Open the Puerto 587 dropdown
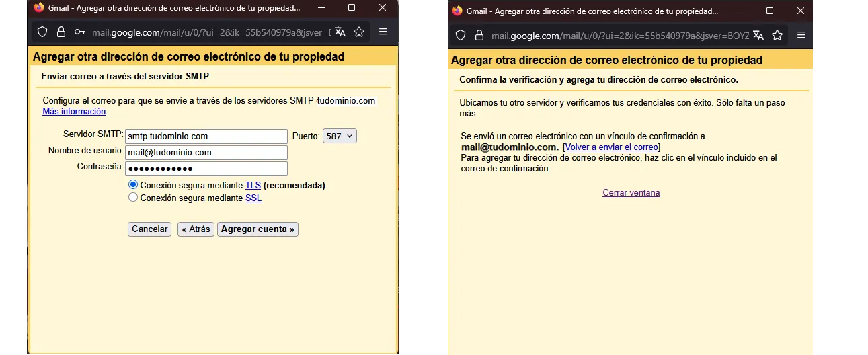Viewport: 868px width, 355px height. pyautogui.click(x=340, y=136)
